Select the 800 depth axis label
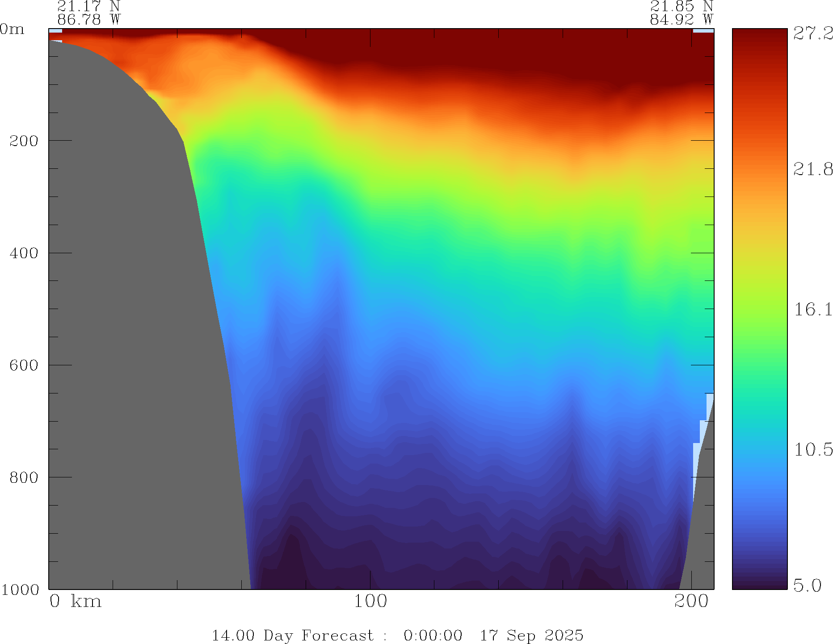833x644 pixels. pyautogui.click(x=24, y=477)
